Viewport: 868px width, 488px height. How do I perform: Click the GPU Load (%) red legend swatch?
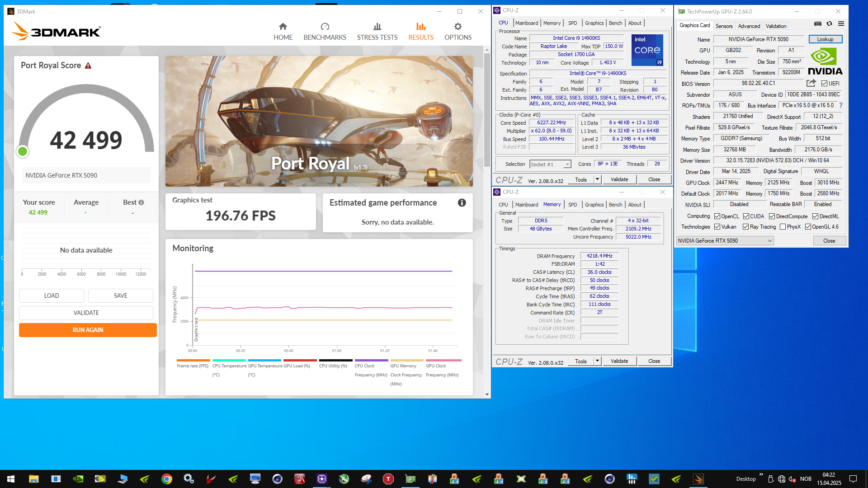tap(300, 361)
